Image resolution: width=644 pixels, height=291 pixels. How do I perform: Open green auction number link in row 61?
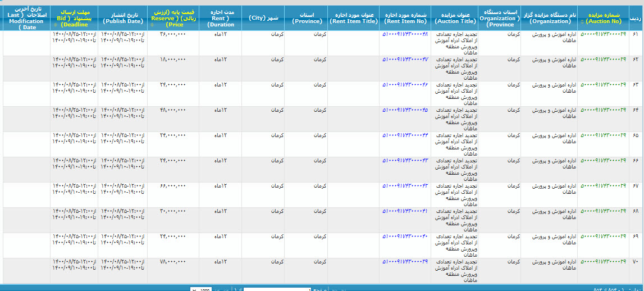click(x=602, y=34)
